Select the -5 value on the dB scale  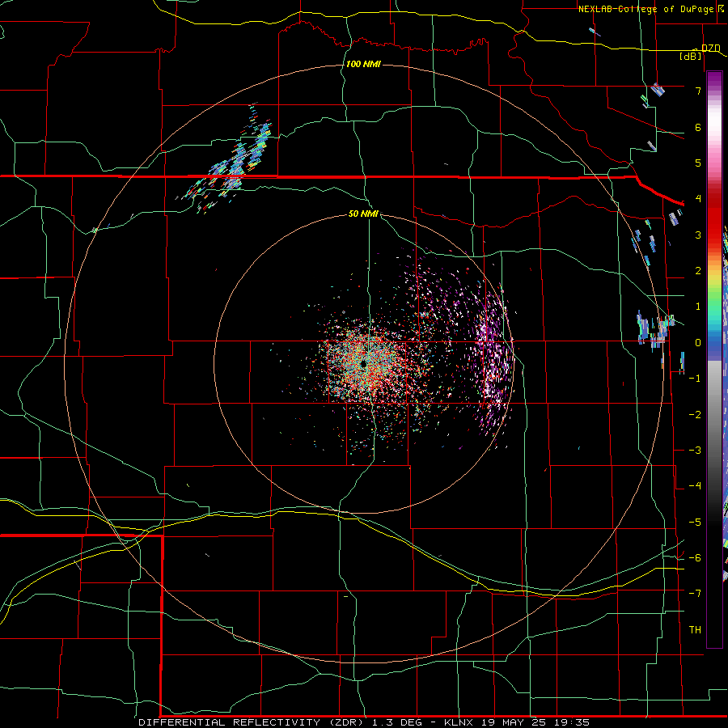695,523
